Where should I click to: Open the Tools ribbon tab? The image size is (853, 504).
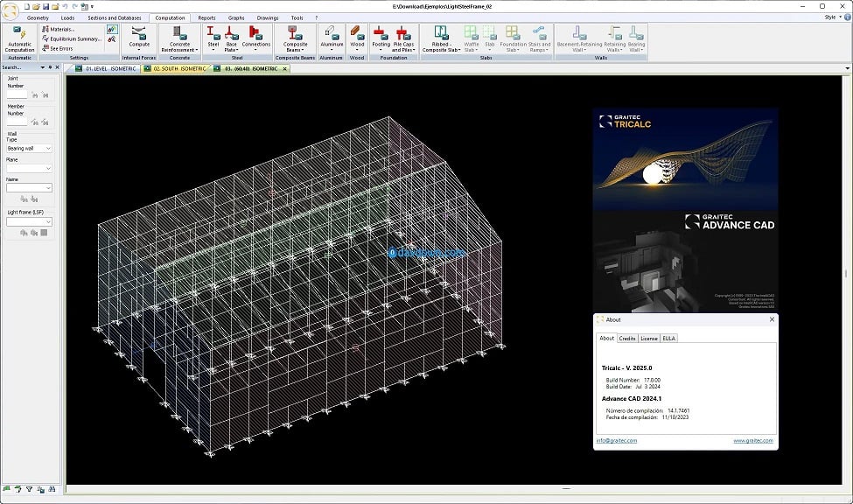(297, 18)
